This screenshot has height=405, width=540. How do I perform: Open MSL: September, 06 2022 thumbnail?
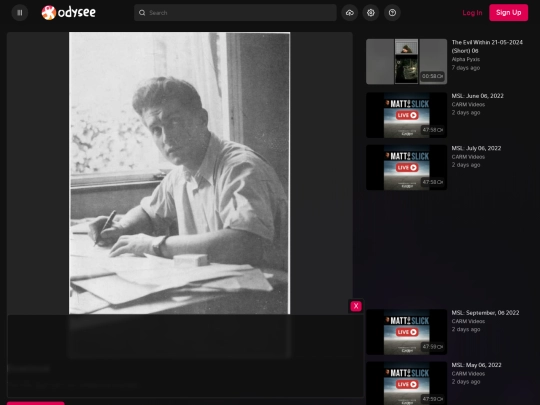406,332
